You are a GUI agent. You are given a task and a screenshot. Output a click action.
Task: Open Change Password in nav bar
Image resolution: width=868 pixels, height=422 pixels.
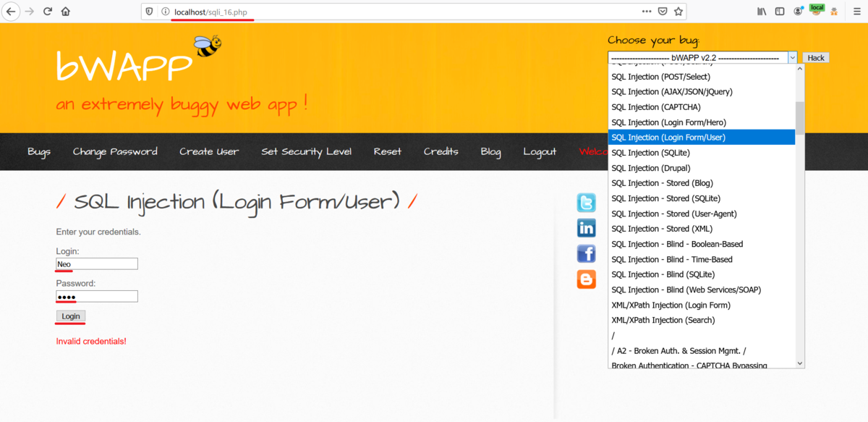pyautogui.click(x=115, y=152)
